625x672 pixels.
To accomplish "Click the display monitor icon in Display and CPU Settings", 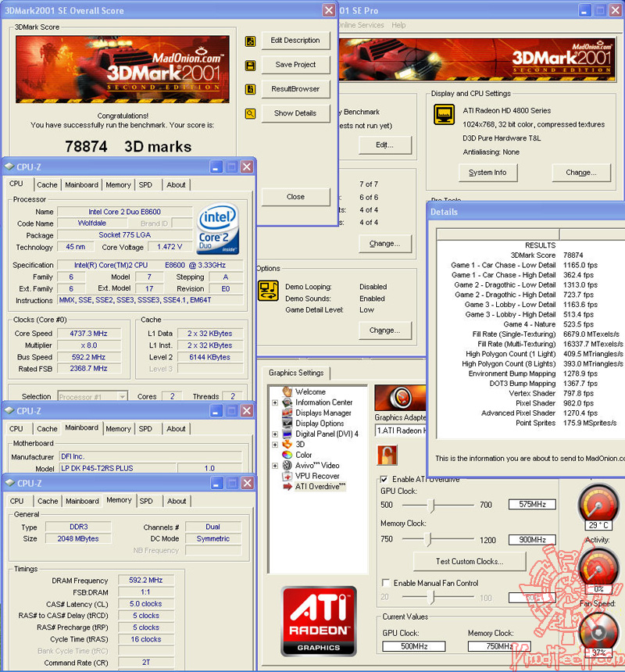I will (x=444, y=115).
